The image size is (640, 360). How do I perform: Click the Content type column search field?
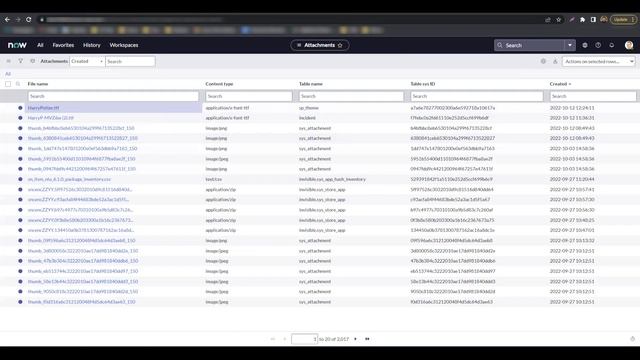(x=249, y=96)
